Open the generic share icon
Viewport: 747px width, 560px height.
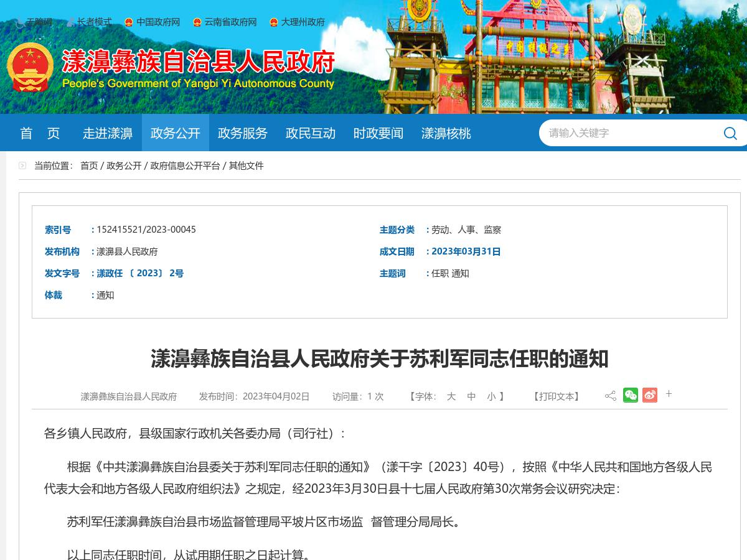(611, 395)
